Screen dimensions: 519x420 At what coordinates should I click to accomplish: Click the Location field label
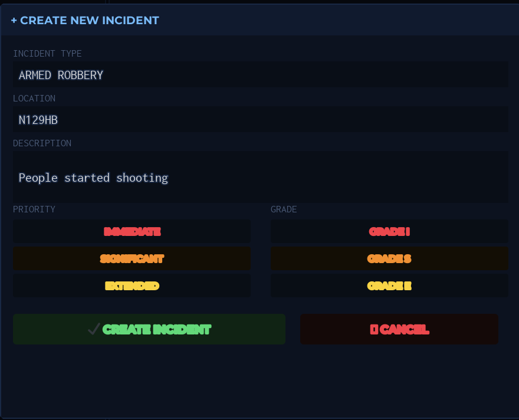(x=34, y=99)
